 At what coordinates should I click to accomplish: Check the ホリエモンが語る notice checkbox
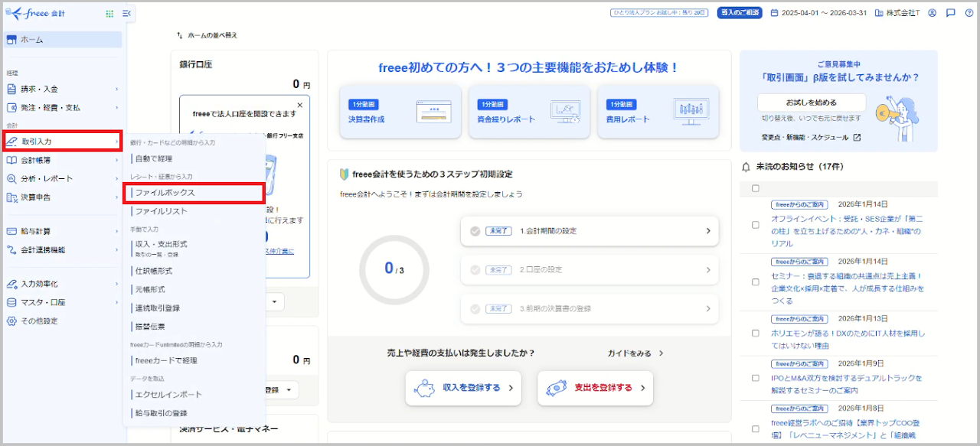tap(756, 334)
